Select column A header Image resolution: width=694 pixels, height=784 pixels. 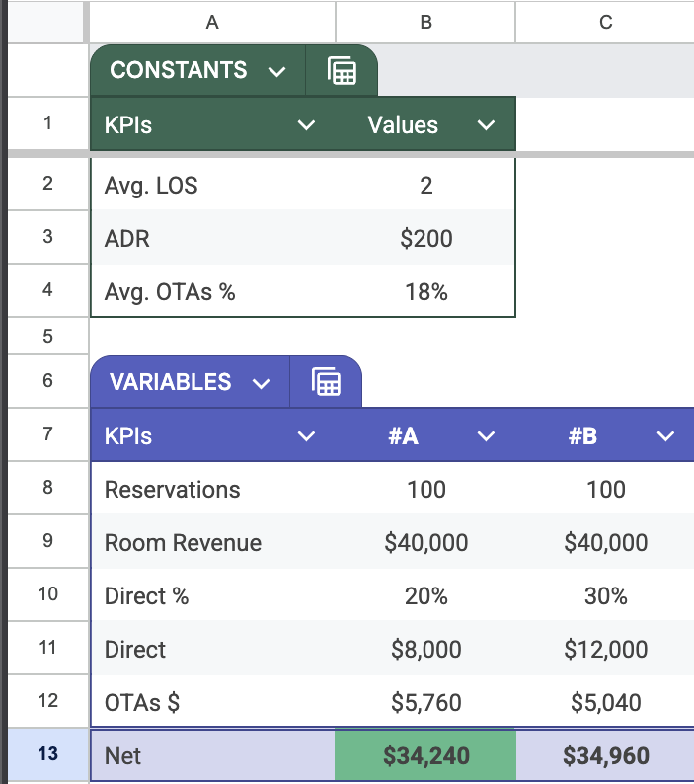tap(212, 22)
